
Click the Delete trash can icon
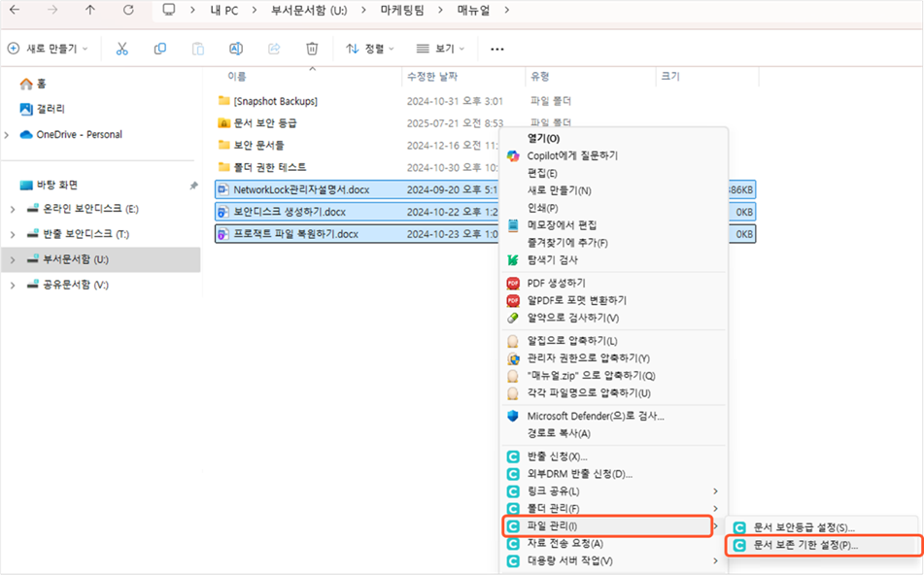[x=312, y=49]
